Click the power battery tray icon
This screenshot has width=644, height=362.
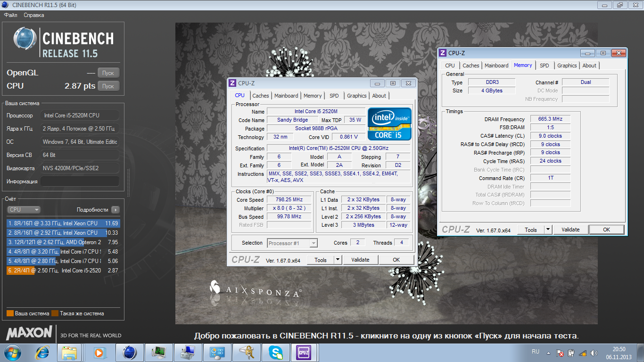pyautogui.click(x=571, y=353)
